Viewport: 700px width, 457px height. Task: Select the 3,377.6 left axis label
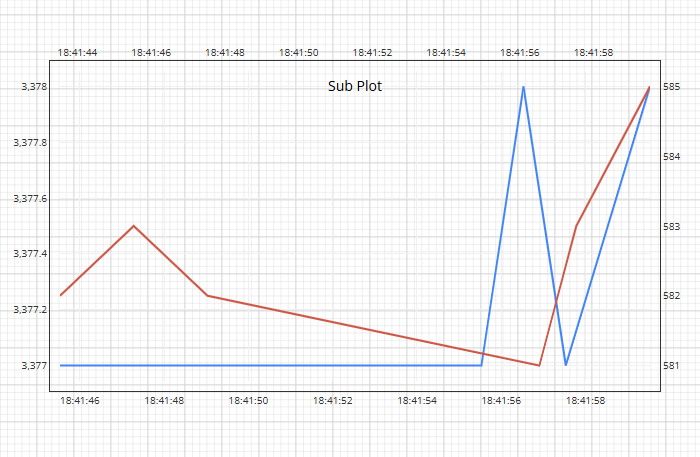(x=29, y=199)
